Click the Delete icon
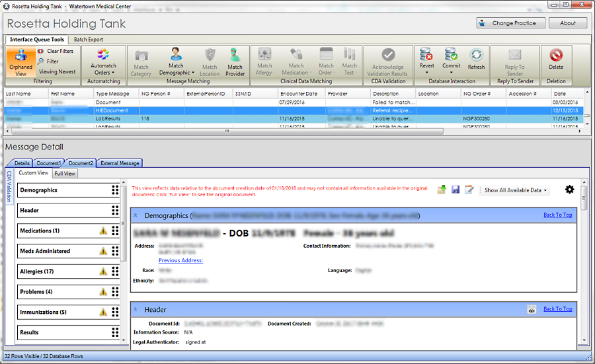The image size is (595, 364). click(556, 55)
